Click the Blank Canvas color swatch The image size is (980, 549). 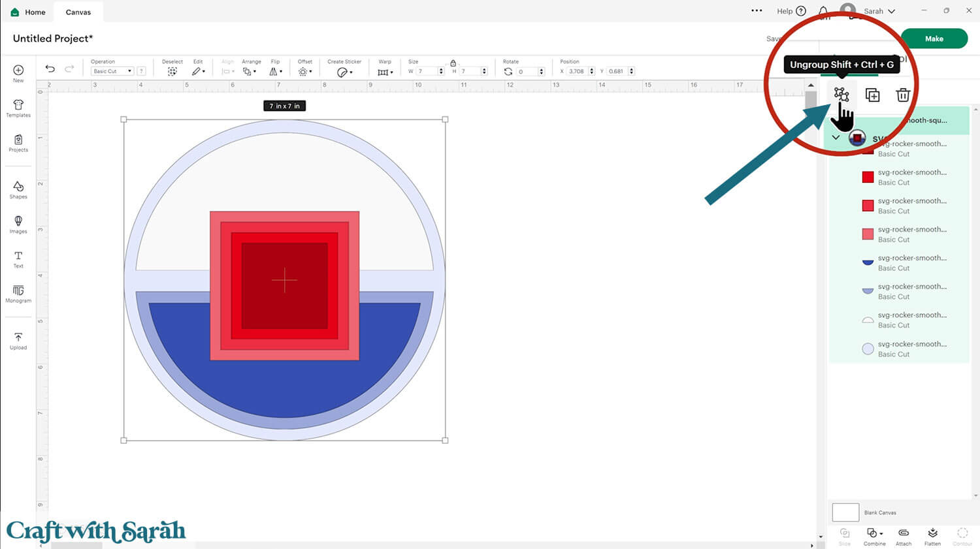pyautogui.click(x=845, y=512)
